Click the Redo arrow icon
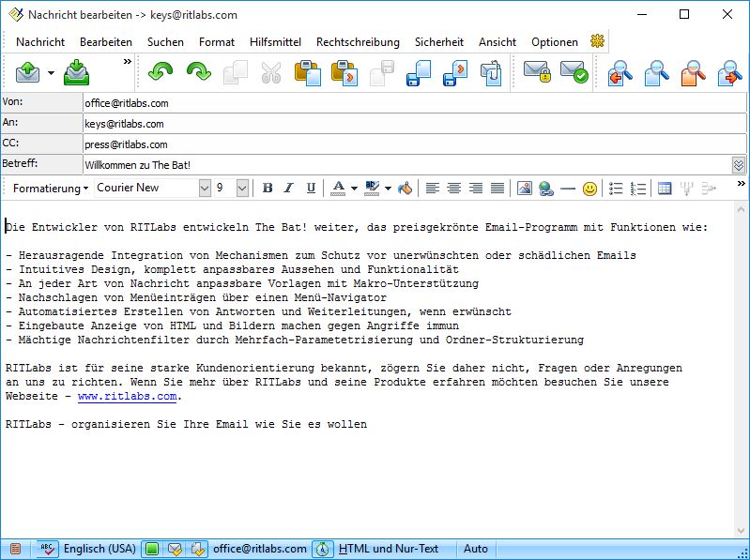 click(x=198, y=72)
